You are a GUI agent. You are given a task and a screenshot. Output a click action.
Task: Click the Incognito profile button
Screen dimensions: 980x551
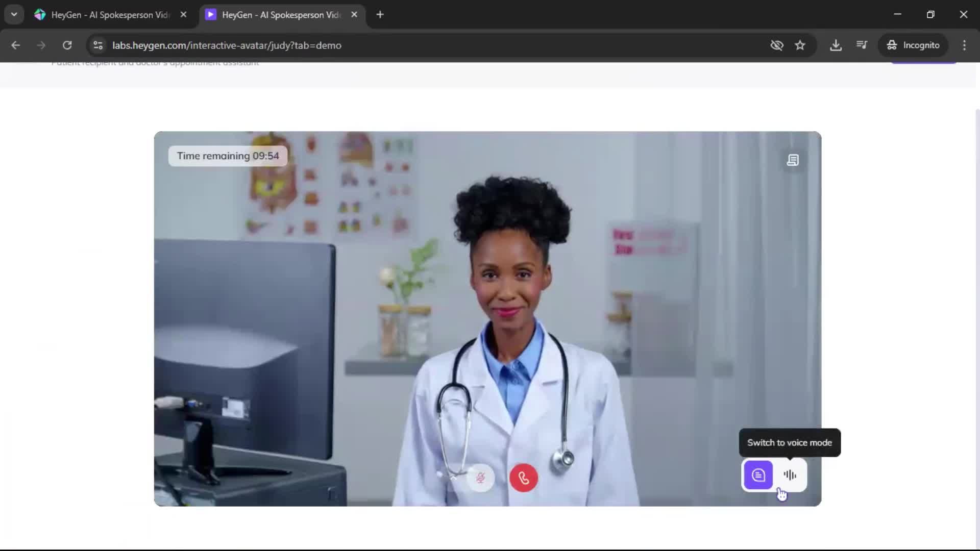pyautogui.click(x=913, y=45)
